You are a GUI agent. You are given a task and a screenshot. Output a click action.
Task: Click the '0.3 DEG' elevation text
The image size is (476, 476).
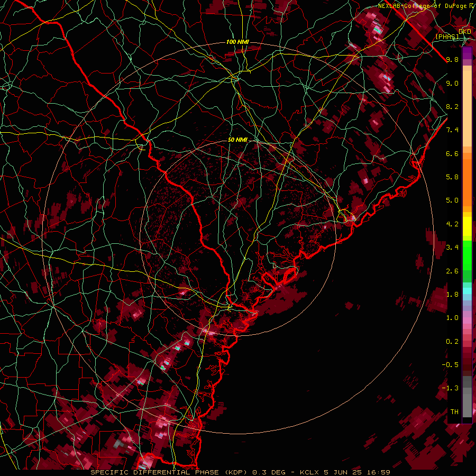pyautogui.click(x=269, y=472)
